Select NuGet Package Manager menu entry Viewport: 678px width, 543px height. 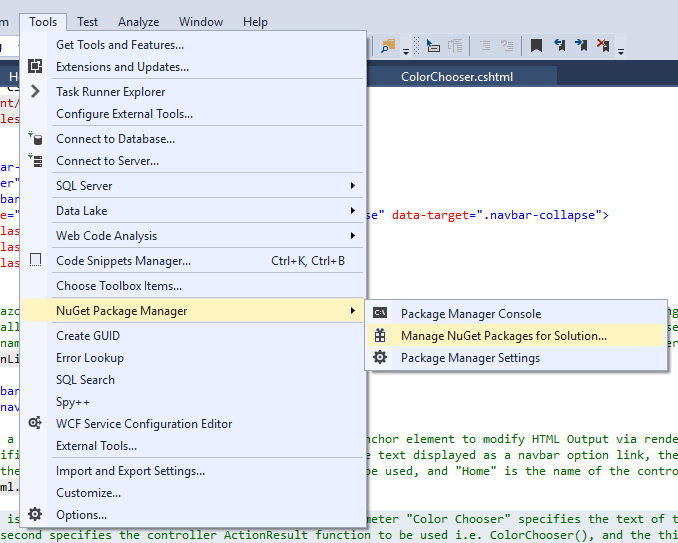tap(192, 310)
